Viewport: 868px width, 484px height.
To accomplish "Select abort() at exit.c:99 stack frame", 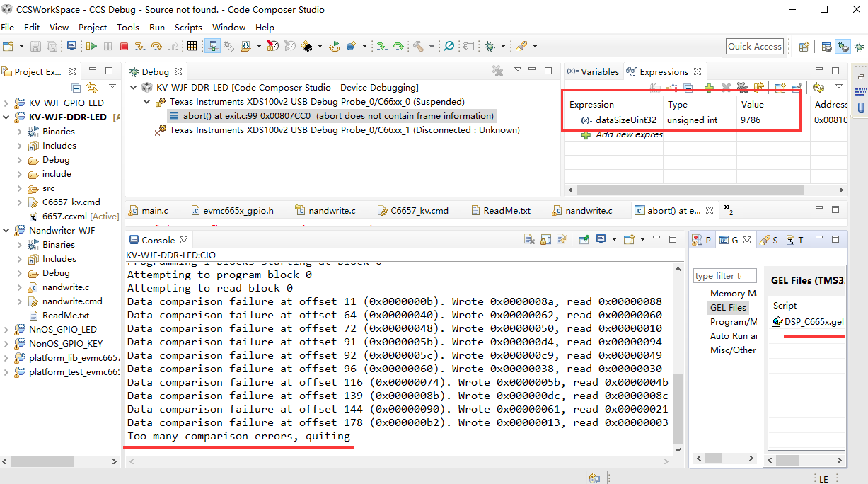I will click(331, 116).
